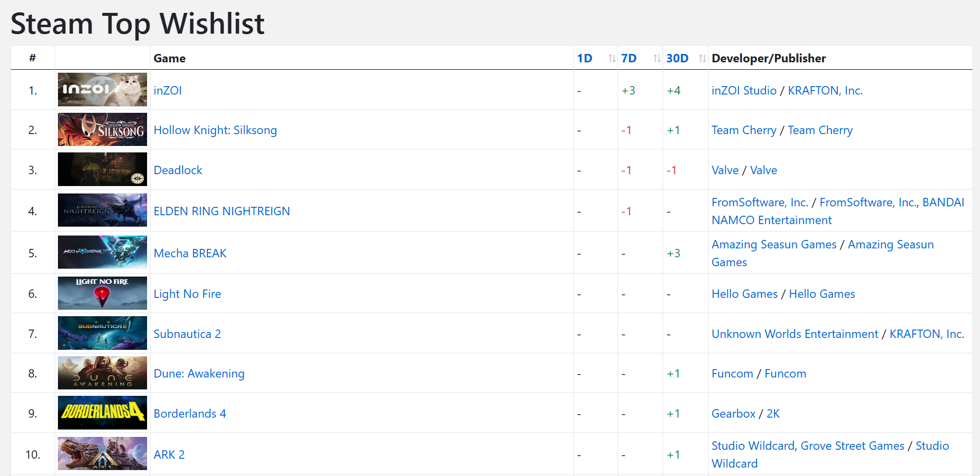980x476 pixels.
Task: Visit BANDAI NAMCO Entertainment publisher link
Action: point(838,211)
